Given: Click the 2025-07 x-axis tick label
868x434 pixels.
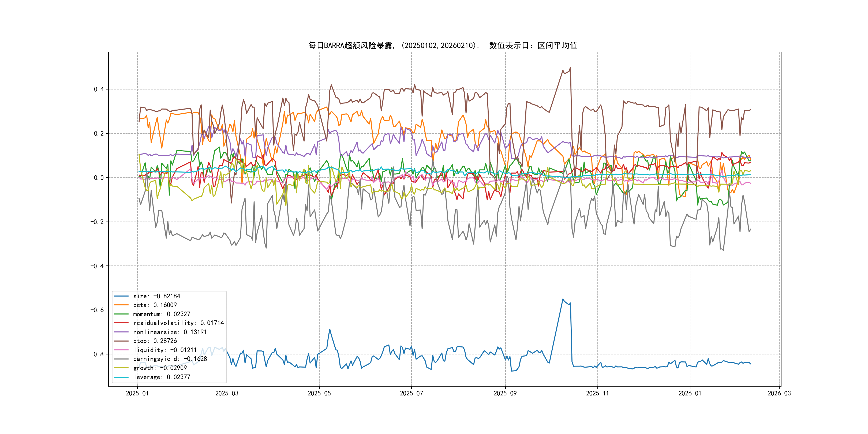Looking at the screenshot, I should (x=411, y=393).
